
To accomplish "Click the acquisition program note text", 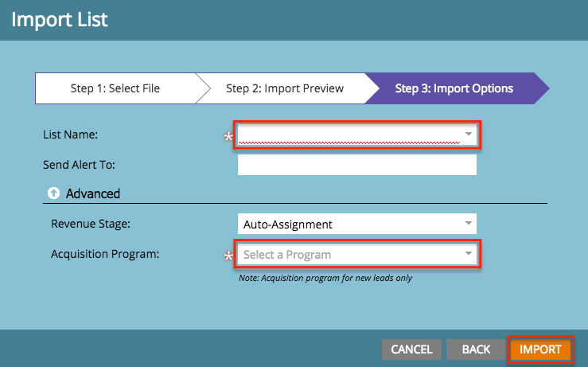I will (x=325, y=278).
